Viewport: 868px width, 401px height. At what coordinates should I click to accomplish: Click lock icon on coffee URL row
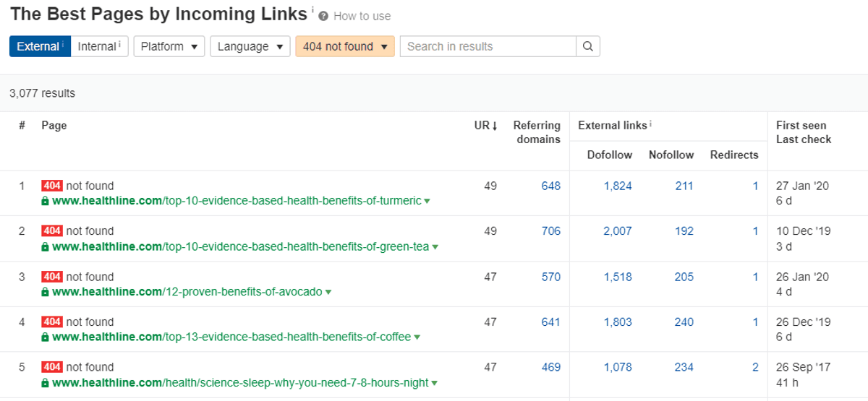click(46, 337)
